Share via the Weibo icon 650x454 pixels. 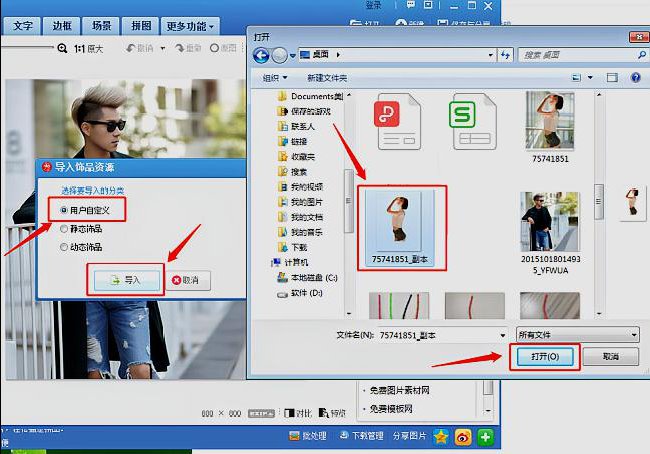coord(463,437)
